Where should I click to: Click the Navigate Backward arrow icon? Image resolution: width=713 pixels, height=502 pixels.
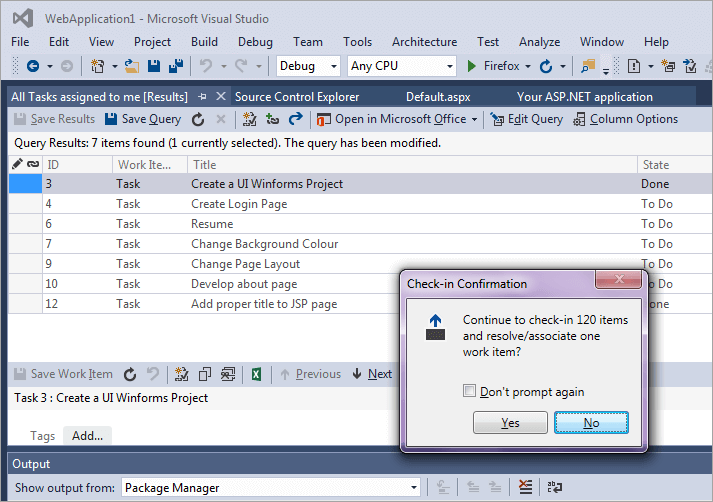pos(33,66)
